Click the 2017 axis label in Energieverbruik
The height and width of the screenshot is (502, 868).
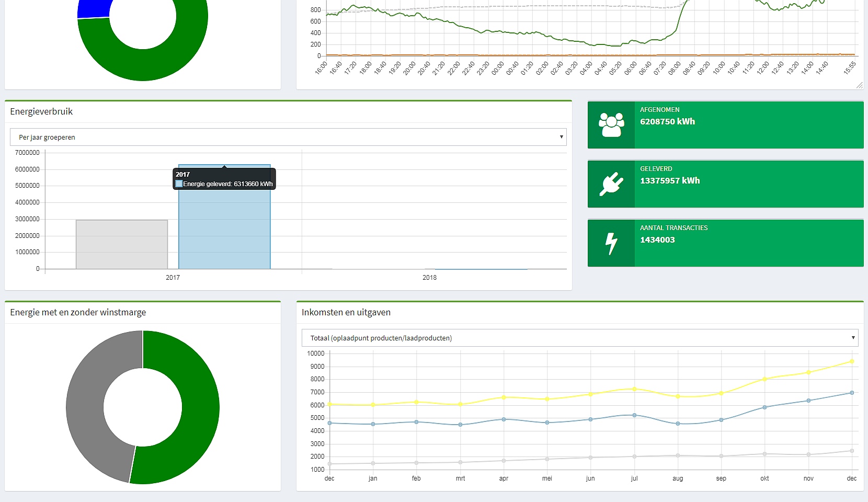pos(173,278)
